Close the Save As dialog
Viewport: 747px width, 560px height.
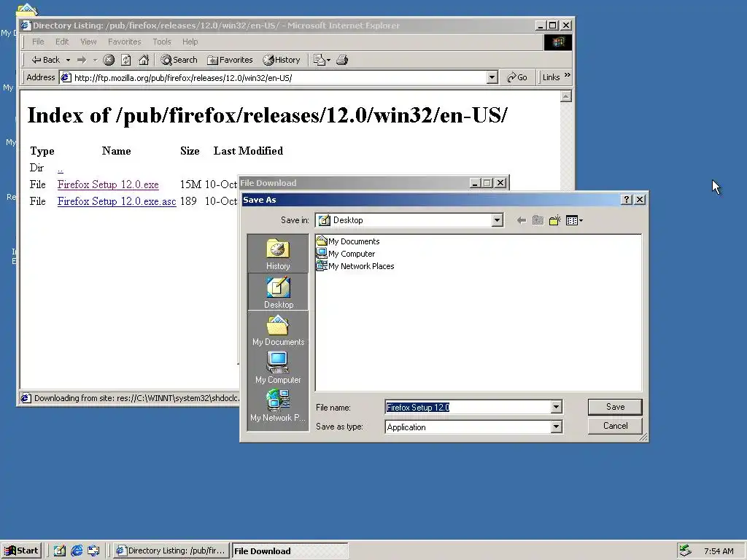(x=640, y=200)
